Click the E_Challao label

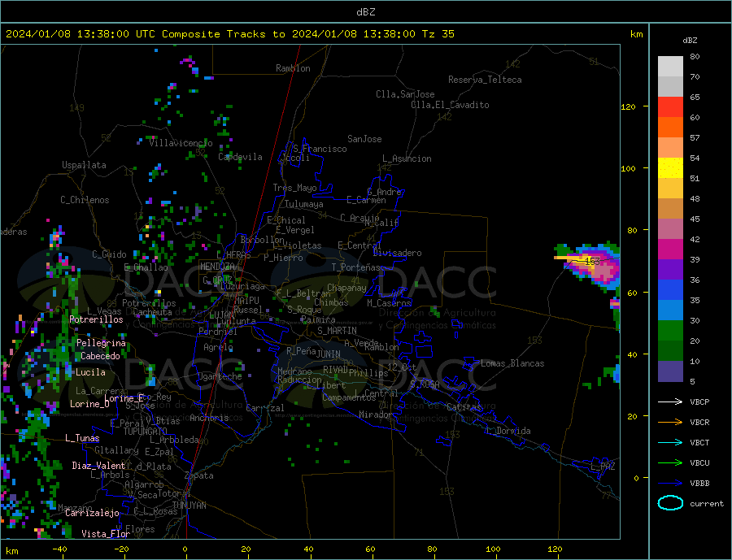point(146,267)
